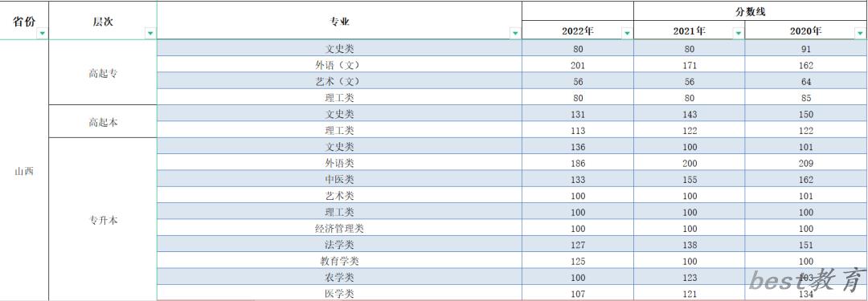Image resolution: width=868 pixels, height=301 pixels.
Task: Select the 专业 header cell
Action: coord(339,21)
